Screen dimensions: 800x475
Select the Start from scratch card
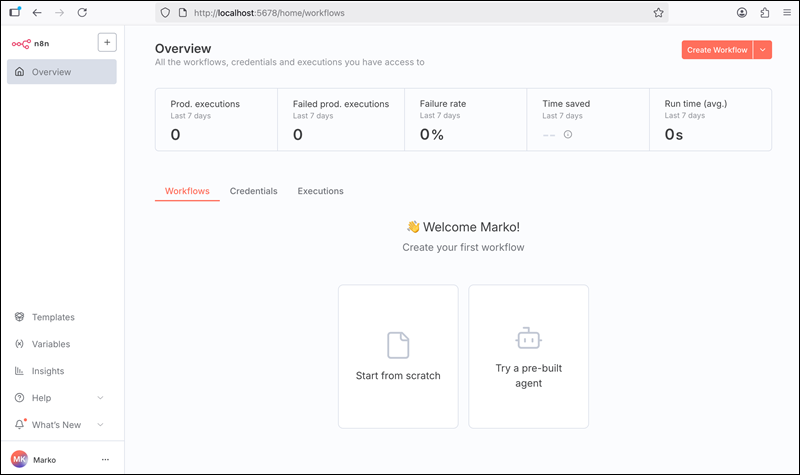[x=398, y=357]
